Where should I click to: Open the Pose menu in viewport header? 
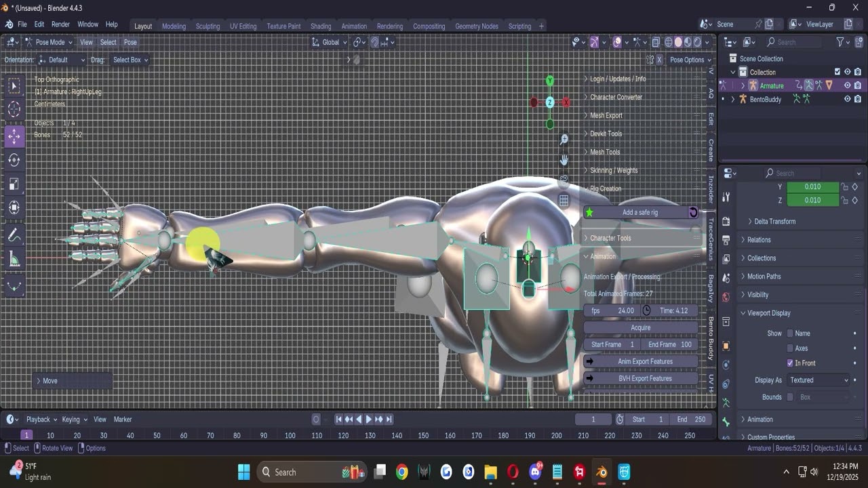130,42
